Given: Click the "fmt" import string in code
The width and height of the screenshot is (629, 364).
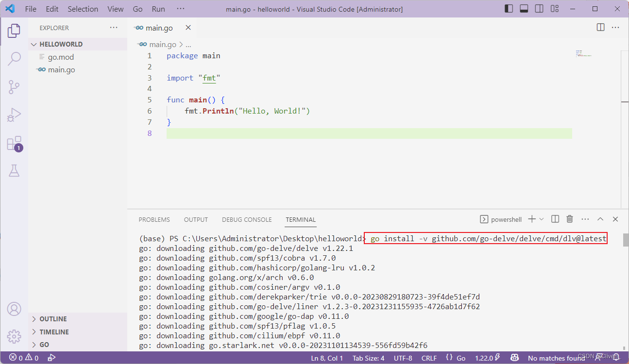Looking at the screenshot, I should click(x=209, y=78).
